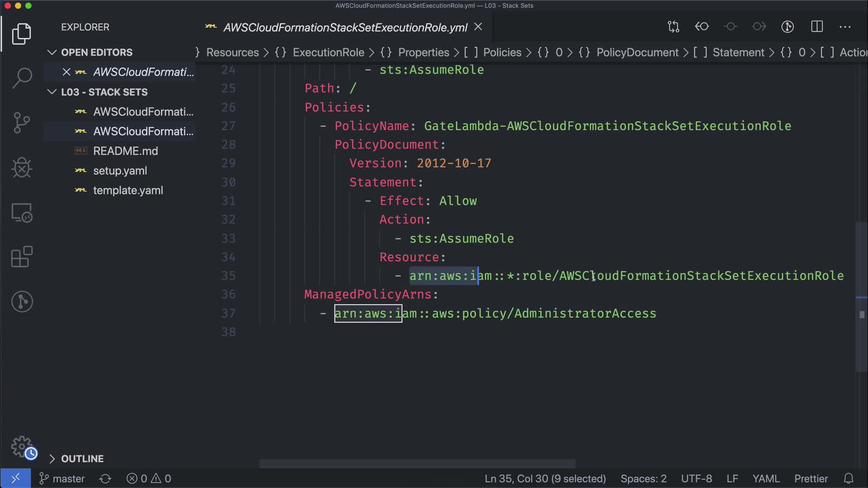Open the Run and Debug view

pos(22,168)
